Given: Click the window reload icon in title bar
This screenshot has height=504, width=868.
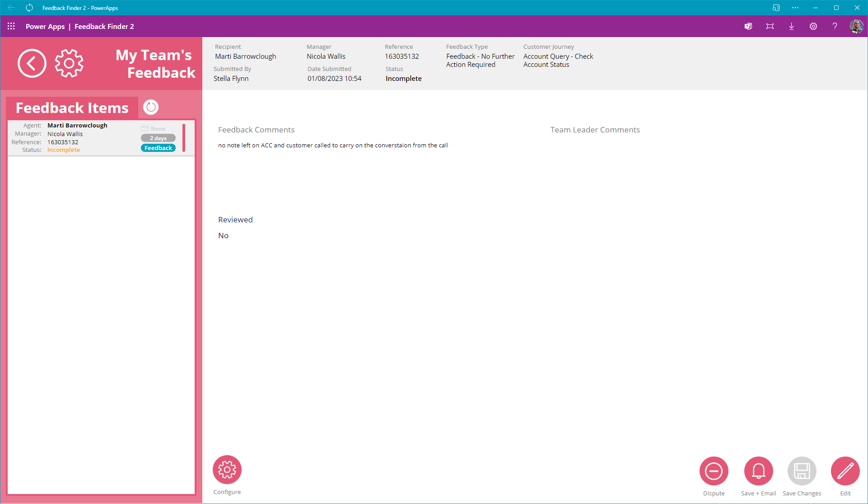Looking at the screenshot, I should pos(29,8).
